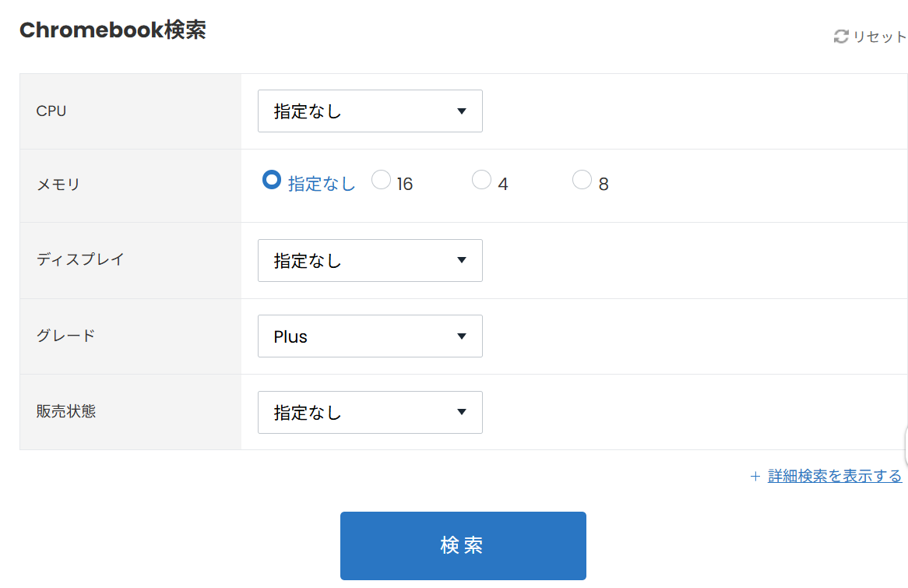Click the 8 memory option label
Image resolution: width=908 pixels, height=588 pixels.
(604, 185)
